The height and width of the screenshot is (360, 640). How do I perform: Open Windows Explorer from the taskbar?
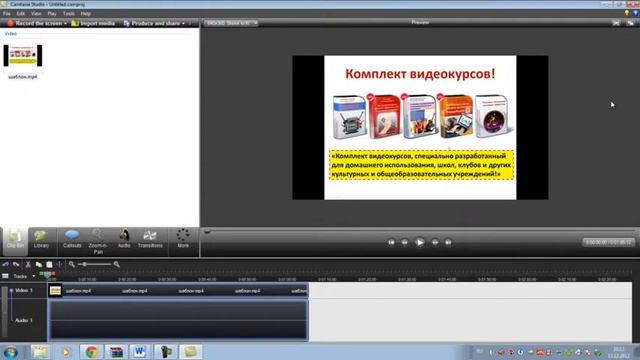[x=40, y=352]
